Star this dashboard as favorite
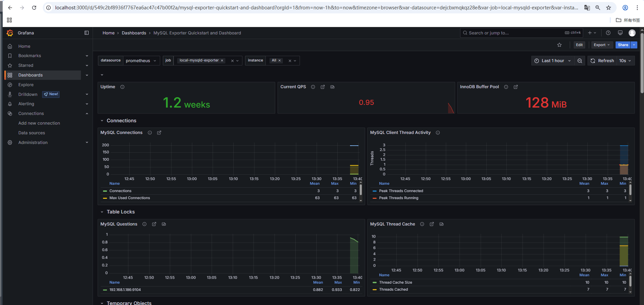The height and width of the screenshot is (305, 644). (559, 45)
